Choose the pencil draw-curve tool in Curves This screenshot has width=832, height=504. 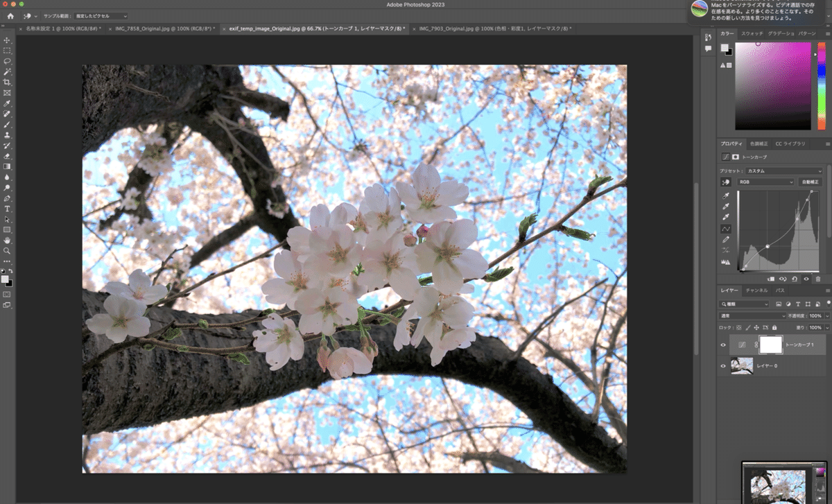[726, 239]
